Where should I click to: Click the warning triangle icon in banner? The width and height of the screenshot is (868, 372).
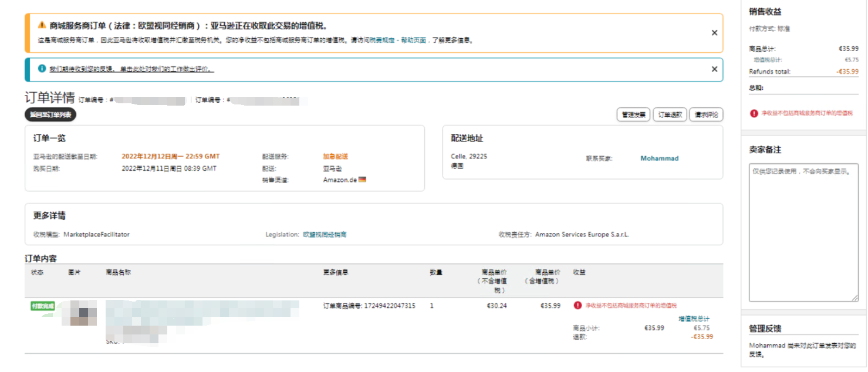[42, 25]
